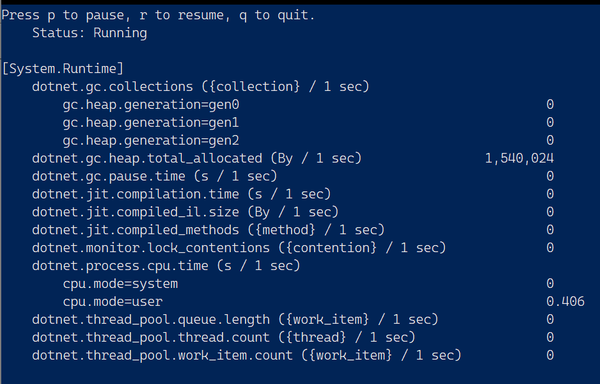Click the dotnet.gc.pause.time metric row

[155, 176]
